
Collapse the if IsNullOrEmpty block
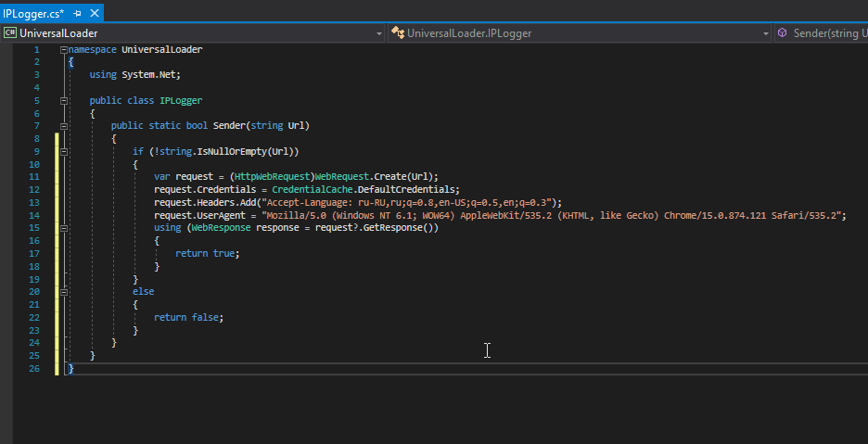(x=63, y=151)
